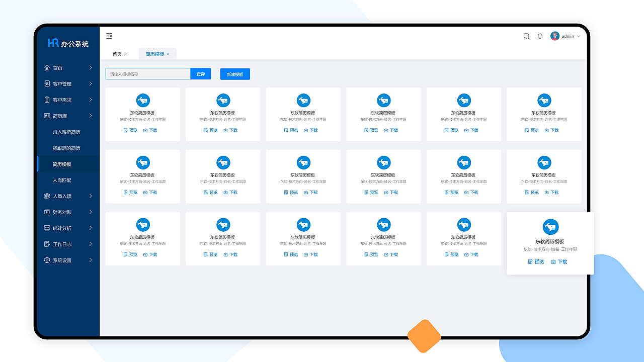Click the 客户需求 clipboard icon
The width and height of the screenshot is (644, 362).
(x=47, y=100)
